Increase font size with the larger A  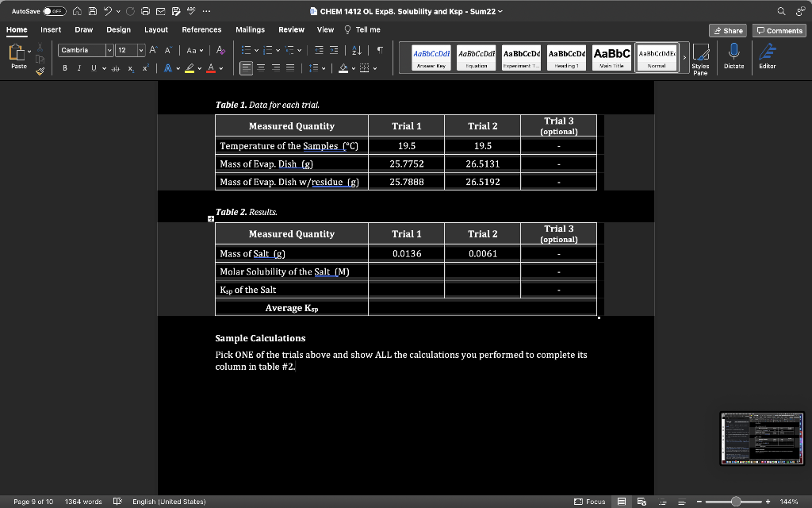(153, 50)
